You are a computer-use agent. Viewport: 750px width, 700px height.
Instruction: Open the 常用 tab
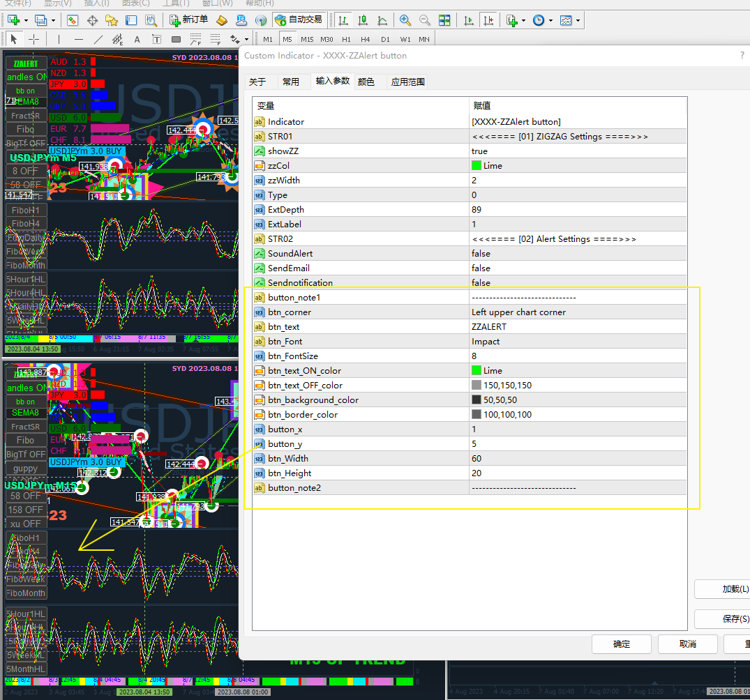(291, 82)
